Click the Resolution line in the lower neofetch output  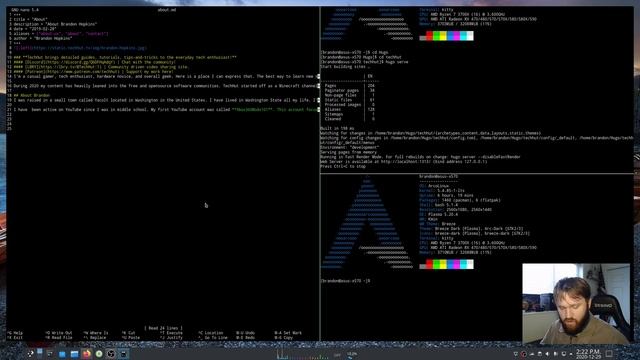456,210
